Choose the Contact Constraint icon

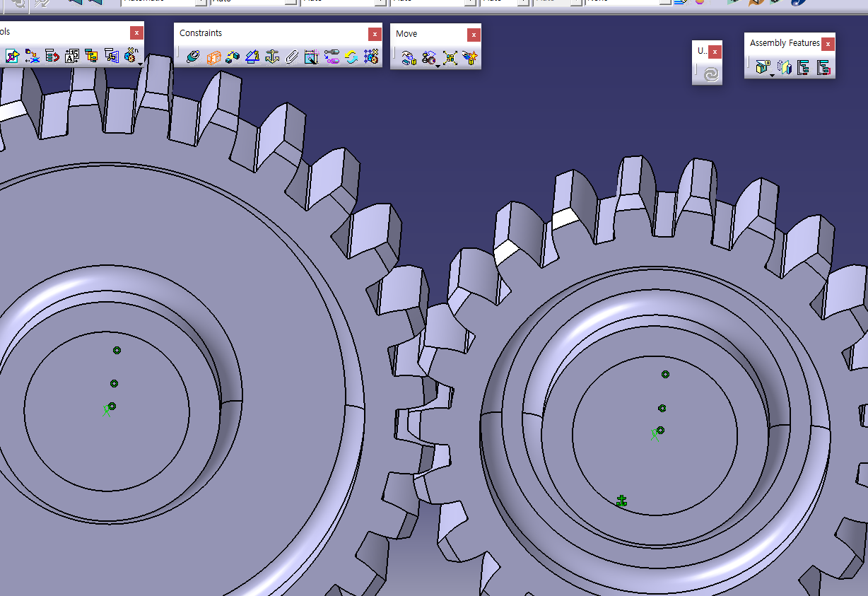(213, 57)
